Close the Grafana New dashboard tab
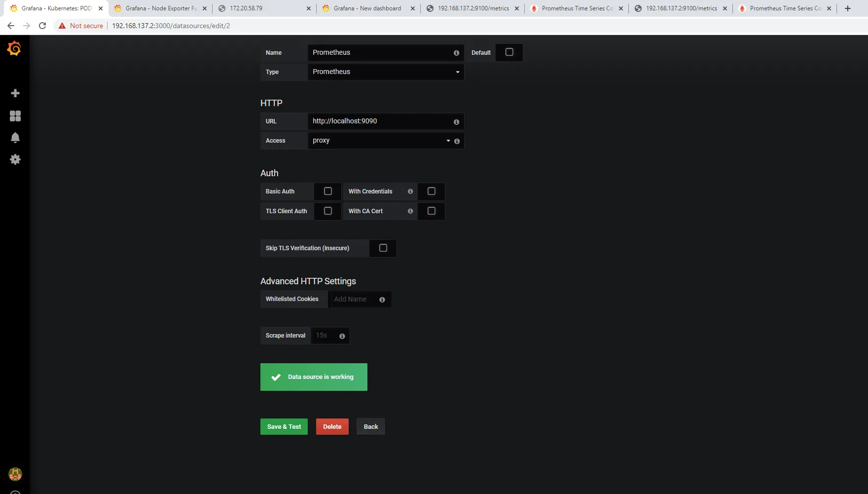 tap(413, 8)
